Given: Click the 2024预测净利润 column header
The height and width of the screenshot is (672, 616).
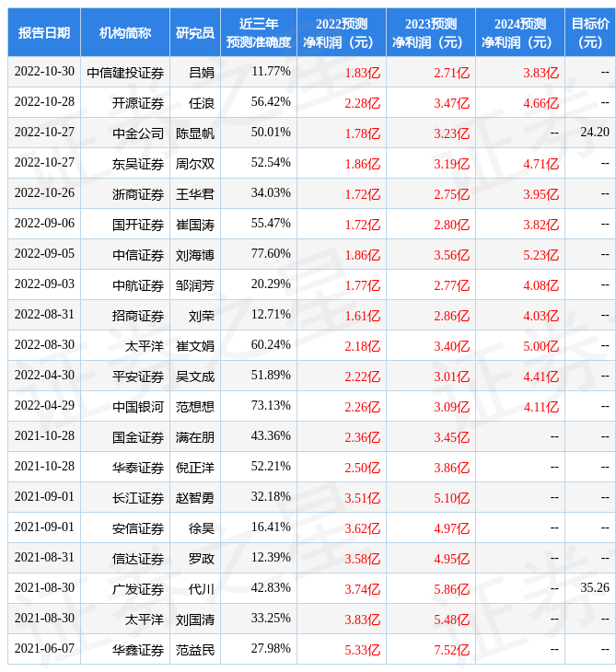Looking at the screenshot, I should click(520, 32).
